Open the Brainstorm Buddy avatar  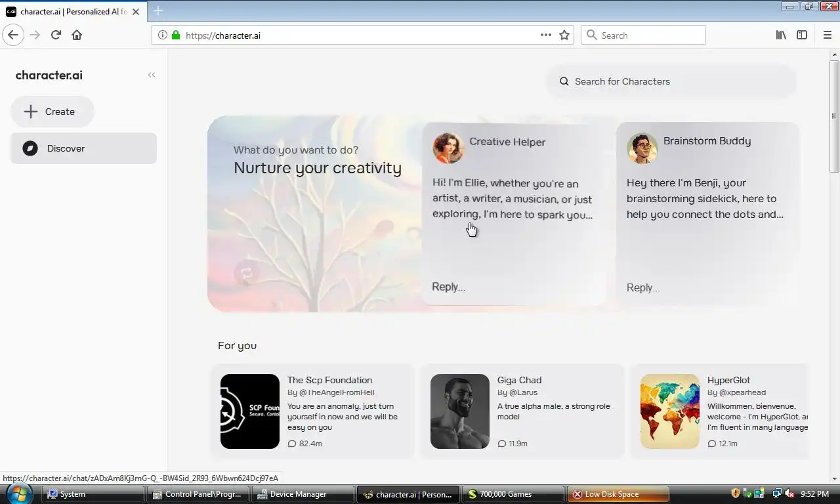[642, 148]
